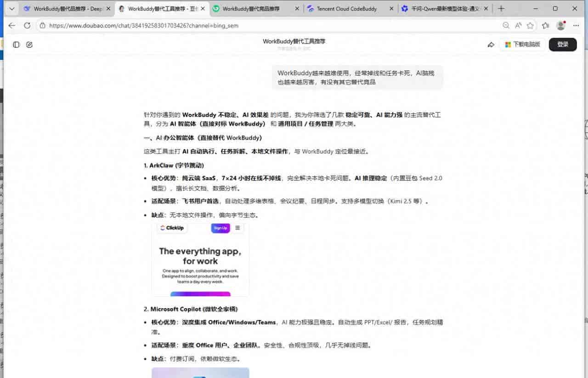588x378 pixels.
Task: Close the DeepSeek WorkBuddy替代品推荐 tab
Action: point(108,9)
